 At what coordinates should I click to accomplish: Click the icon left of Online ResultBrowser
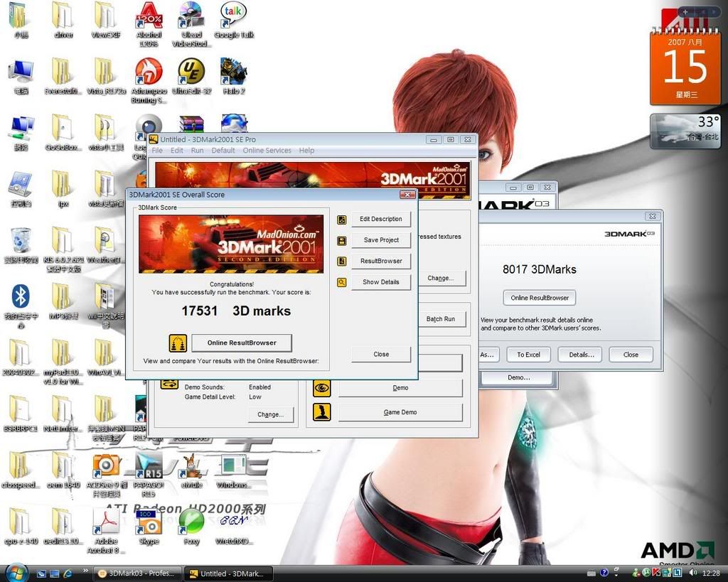[x=178, y=343]
